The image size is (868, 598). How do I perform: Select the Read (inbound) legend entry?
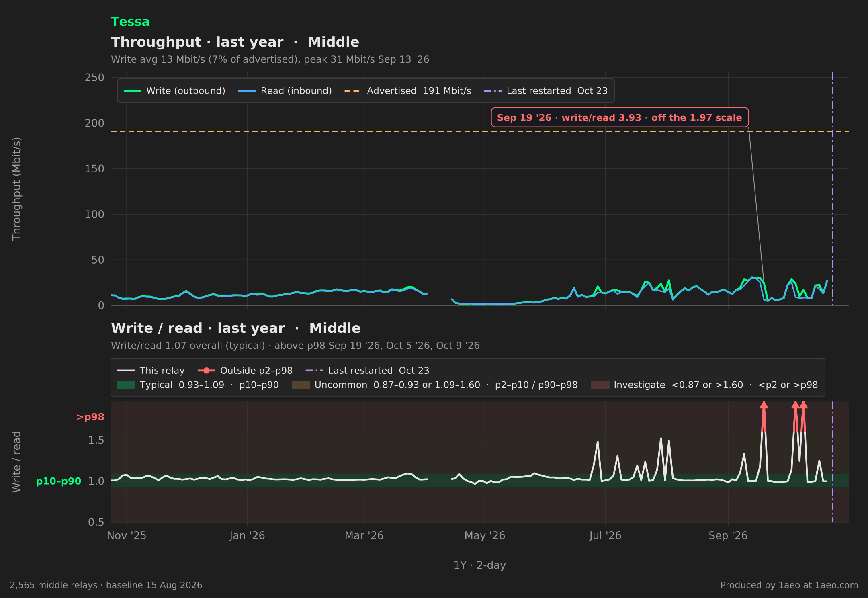coord(285,91)
